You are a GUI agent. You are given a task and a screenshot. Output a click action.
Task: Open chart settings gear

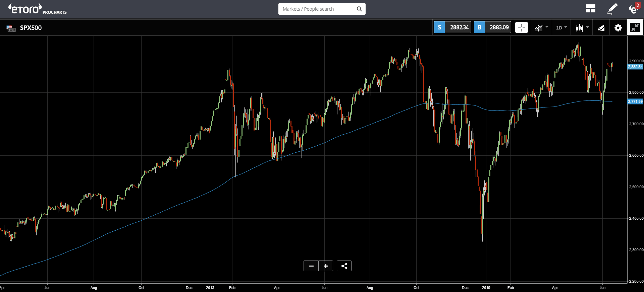pos(618,27)
